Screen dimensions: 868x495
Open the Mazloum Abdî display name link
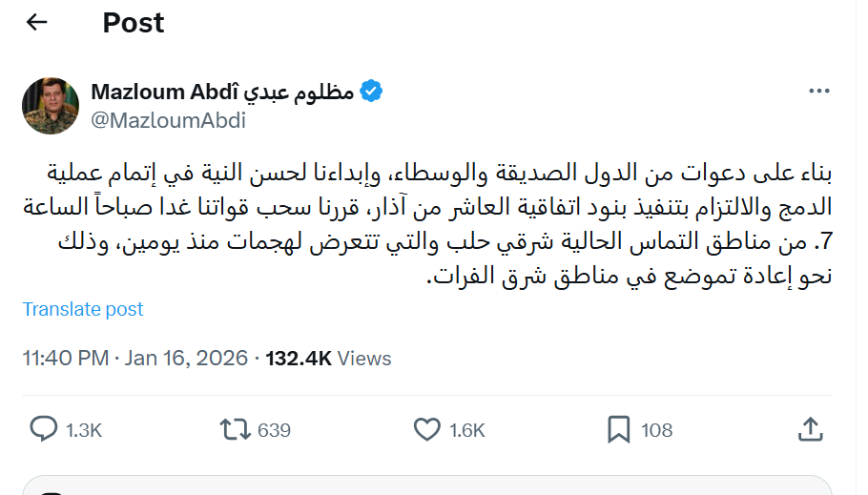[x=222, y=92]
